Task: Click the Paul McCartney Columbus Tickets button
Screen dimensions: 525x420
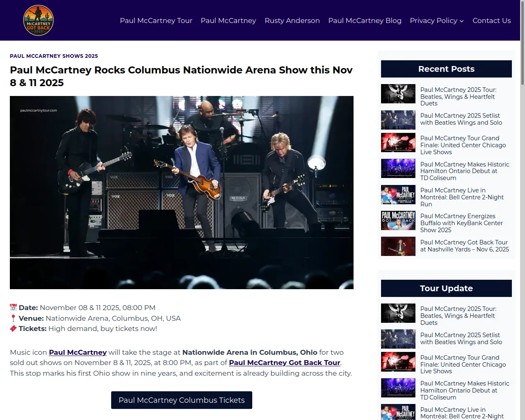Action: (182, 400)
